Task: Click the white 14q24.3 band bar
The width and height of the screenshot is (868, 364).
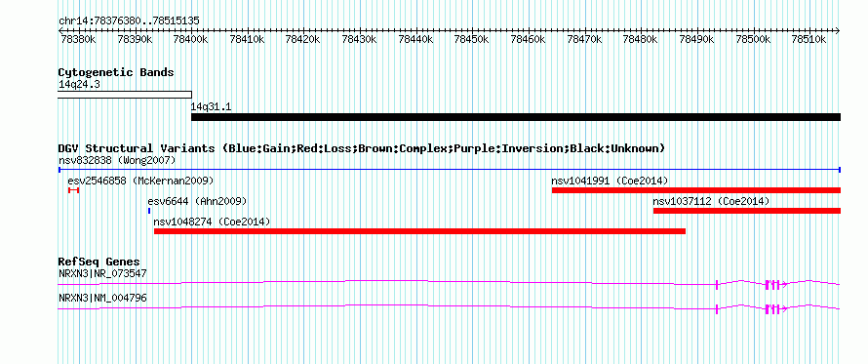Action: 125,95
